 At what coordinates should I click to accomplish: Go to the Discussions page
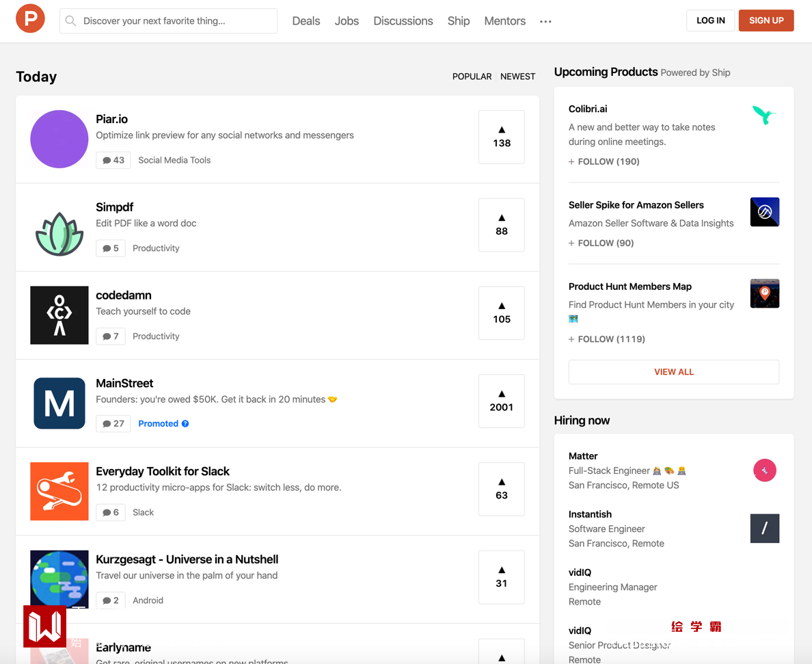pyautogui.click(x=403, y=21)
